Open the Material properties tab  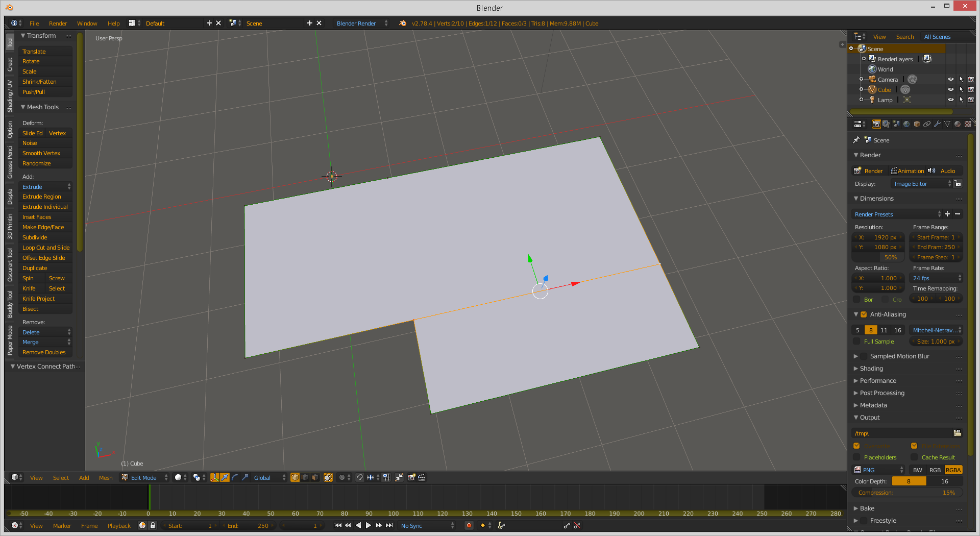pos(958,124)
